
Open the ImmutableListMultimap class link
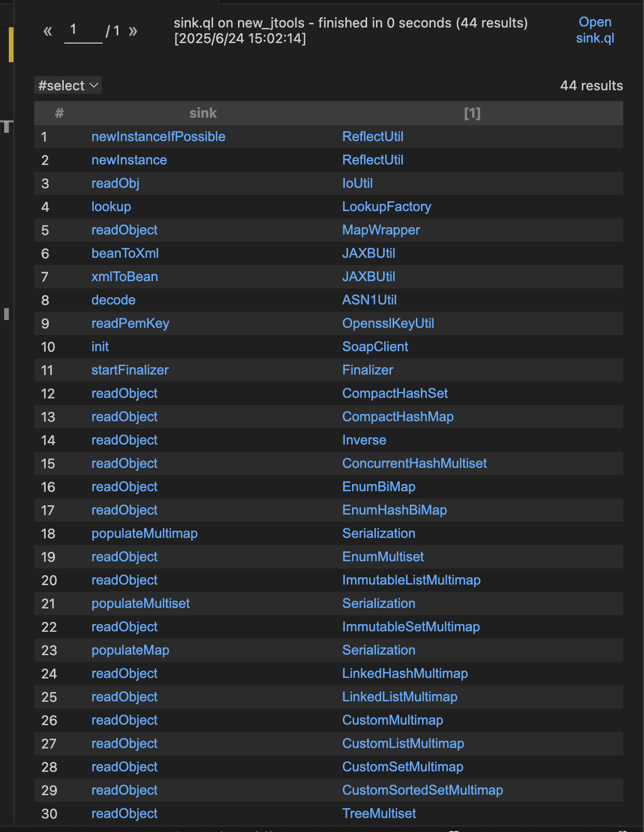[411, 580]
